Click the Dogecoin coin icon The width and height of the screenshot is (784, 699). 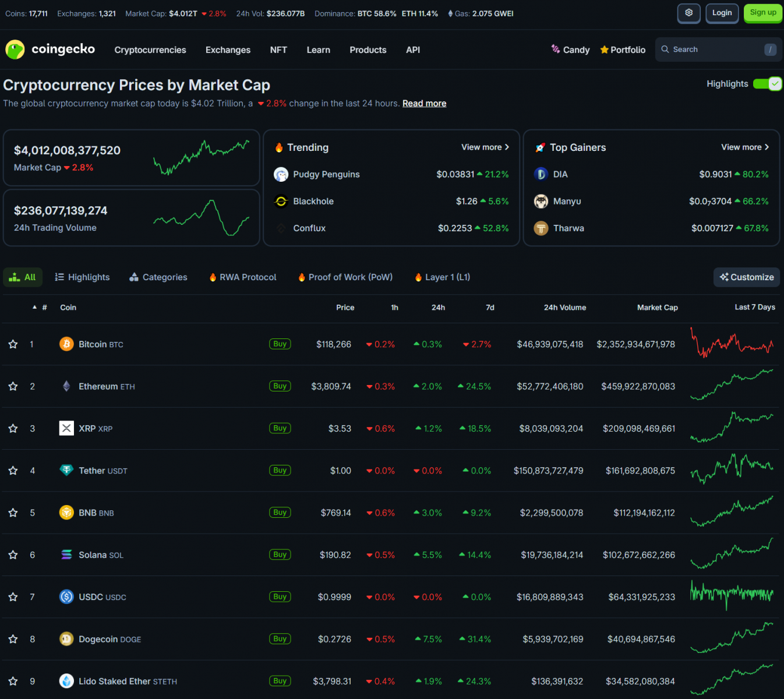coord(66,639)
